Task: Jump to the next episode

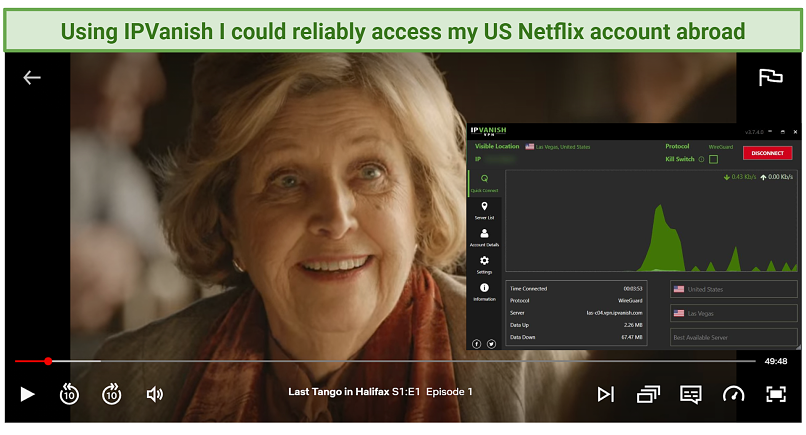Action: (x=606, y=394)
